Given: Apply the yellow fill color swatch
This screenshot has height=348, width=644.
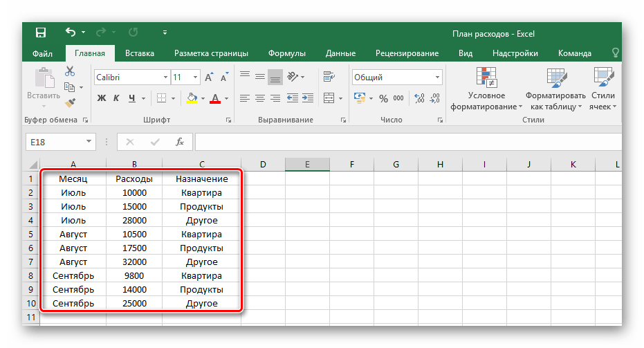Looking at the screenshot, I should click(192, 98).
